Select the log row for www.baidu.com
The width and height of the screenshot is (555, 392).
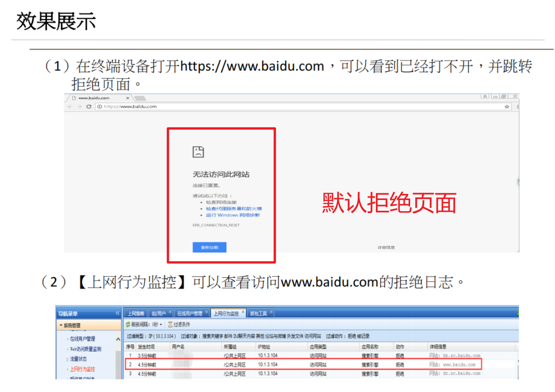303,364
